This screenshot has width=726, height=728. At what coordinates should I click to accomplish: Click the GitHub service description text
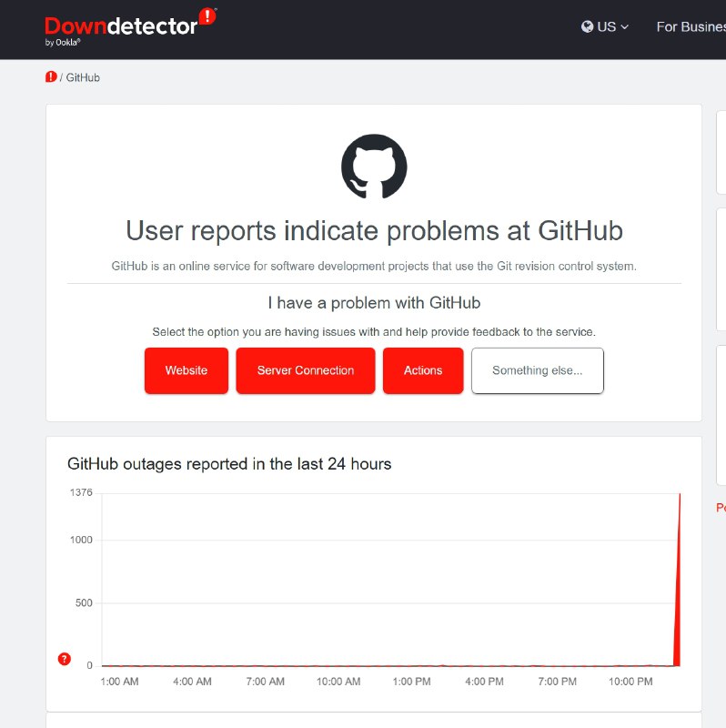(x=374, y=266)
